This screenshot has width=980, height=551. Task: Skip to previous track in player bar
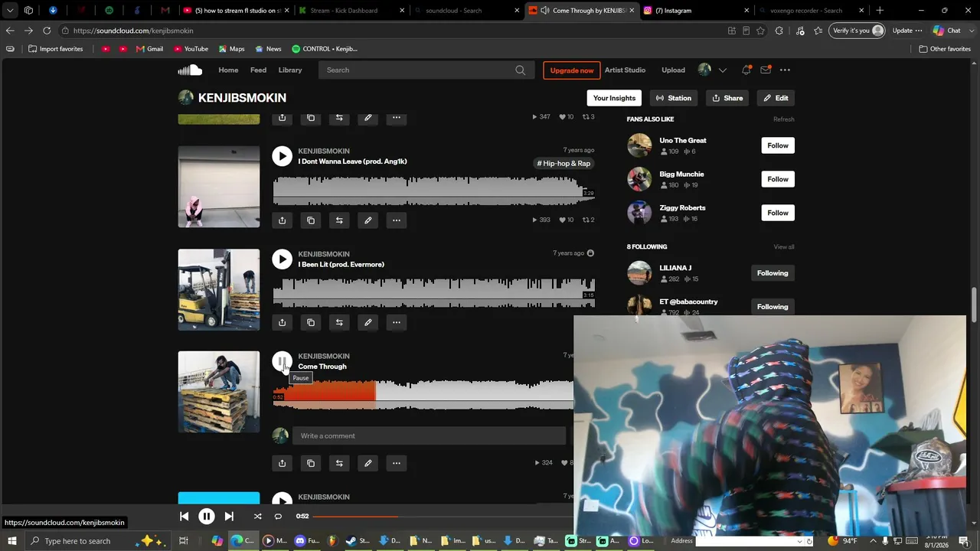pos(184,517)
